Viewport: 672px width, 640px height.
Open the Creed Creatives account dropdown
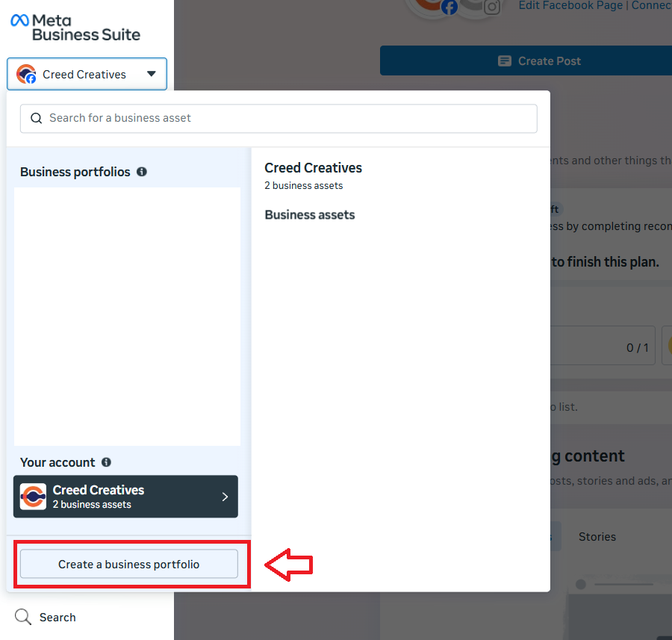tap(87, 74)
